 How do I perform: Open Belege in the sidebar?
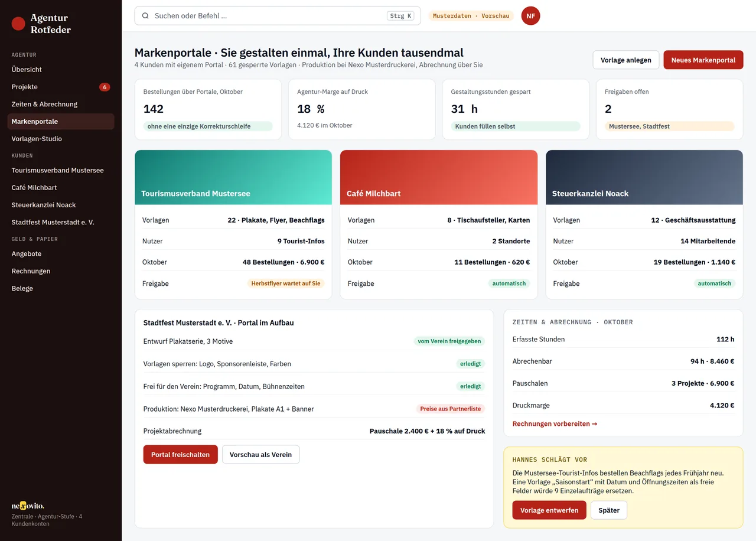pyautogui.click(x=61, y=288)
